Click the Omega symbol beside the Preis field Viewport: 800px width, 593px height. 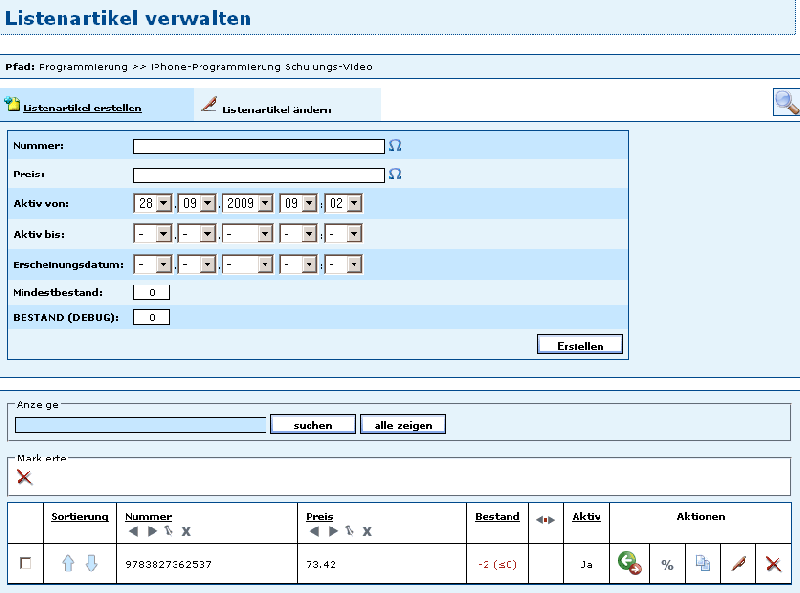tap(394, 174)
